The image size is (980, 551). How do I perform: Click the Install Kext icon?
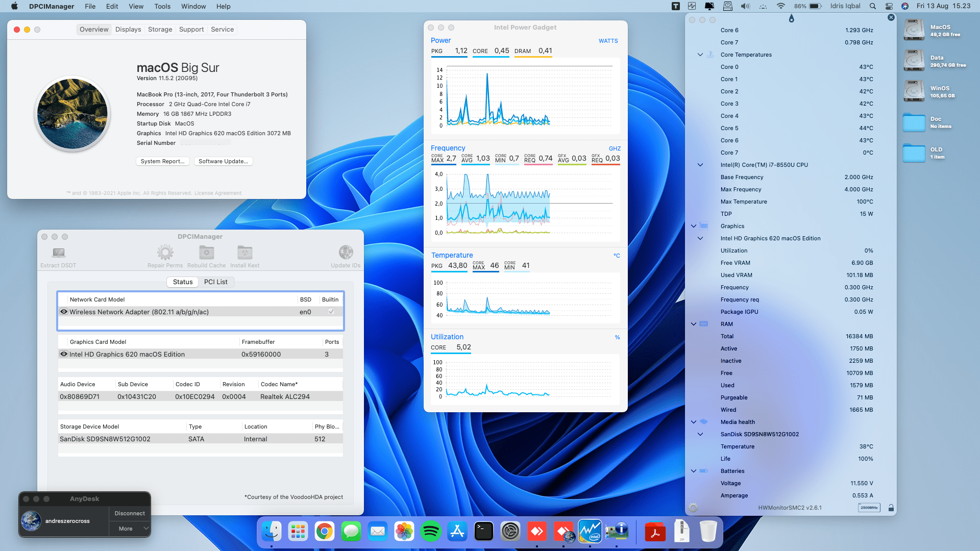(x=244, y=252)
